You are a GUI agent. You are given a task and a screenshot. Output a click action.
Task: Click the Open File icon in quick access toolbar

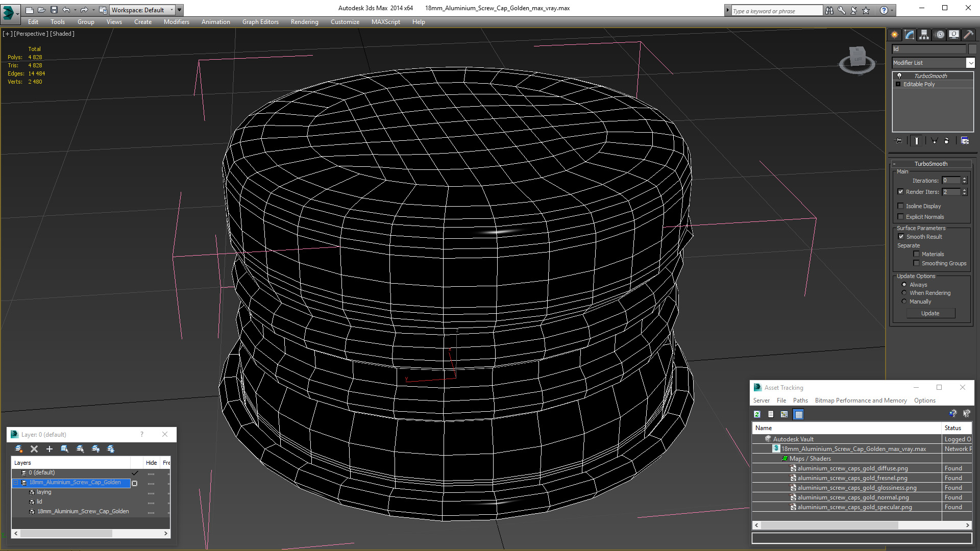pyautogui.click(x=41, y=10)
